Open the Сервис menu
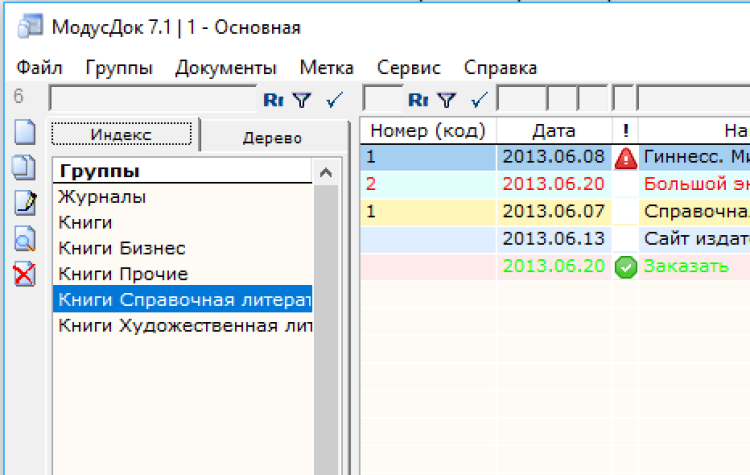The width and height of the screenshot is (750, 475). click(408, 68)
